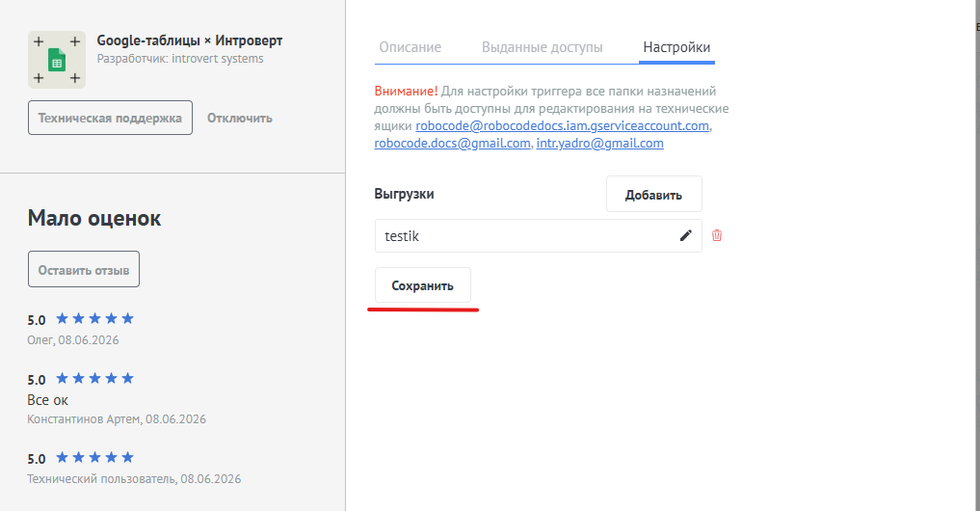The image size is (980, 511).
Task: Click the testik export field
Action: point(538,236)
